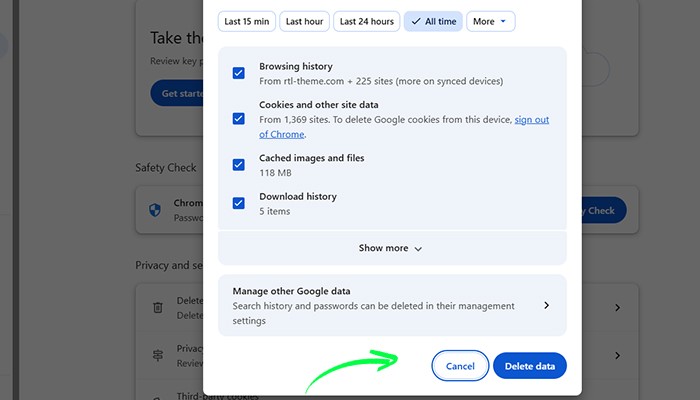This screenshot has height=400, width=700.
Task: Click the trash icon in Privacy section
Action: (x=158, y=308)
